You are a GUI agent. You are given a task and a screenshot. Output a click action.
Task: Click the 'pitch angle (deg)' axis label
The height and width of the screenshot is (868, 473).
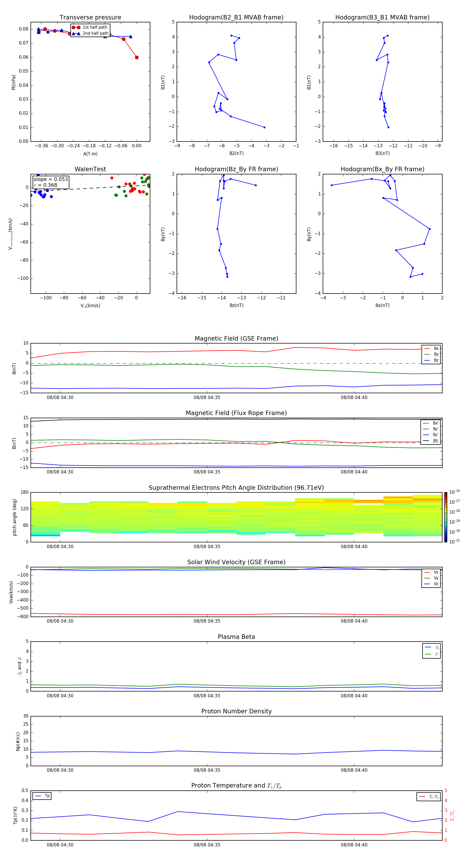14,517
